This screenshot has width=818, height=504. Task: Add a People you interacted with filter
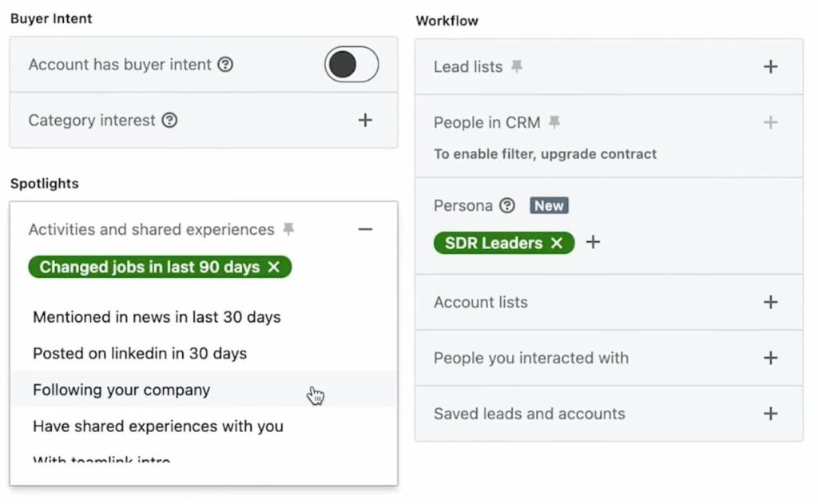[771, 358]
